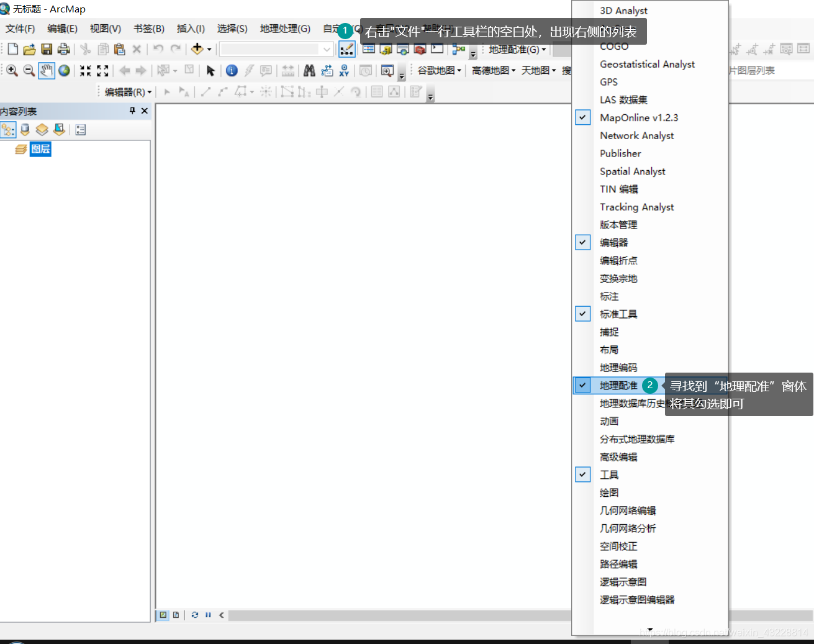
Task: Auto-hide the 内容列表 panel pin
Action: pyautogui.click(x=132, y=111)
